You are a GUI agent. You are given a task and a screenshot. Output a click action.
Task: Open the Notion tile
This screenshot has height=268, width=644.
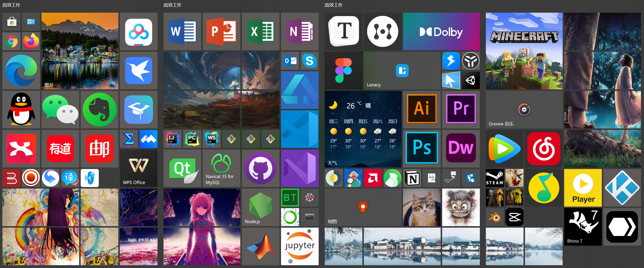(x=412, y=178)
